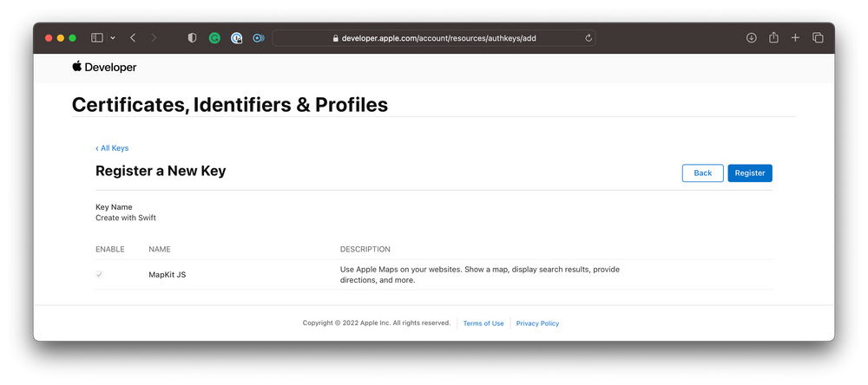Open a new tab with plus icon
Image resolution: width=868 pixels, height=385 pixels.
pos(795,38)
